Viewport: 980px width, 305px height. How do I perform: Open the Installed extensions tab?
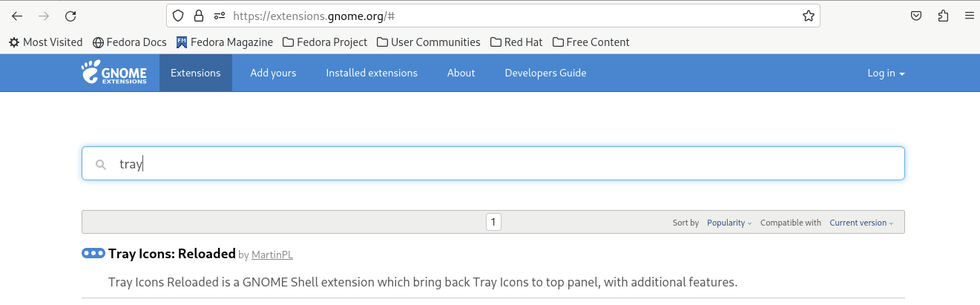[372, 73]
